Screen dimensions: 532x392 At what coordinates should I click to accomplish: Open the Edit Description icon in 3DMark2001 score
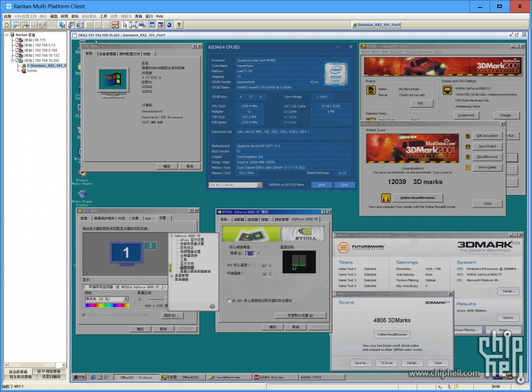(468, 136)
